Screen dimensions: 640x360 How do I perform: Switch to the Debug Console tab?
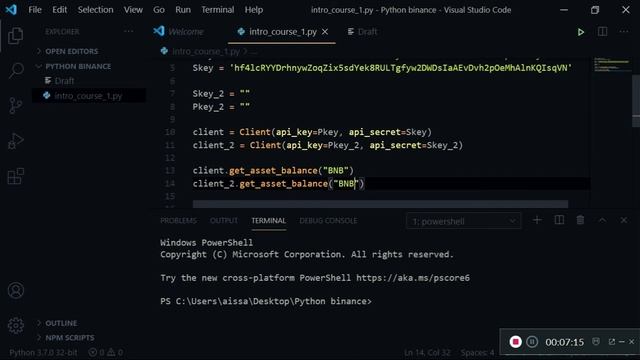tap(328, 220)
